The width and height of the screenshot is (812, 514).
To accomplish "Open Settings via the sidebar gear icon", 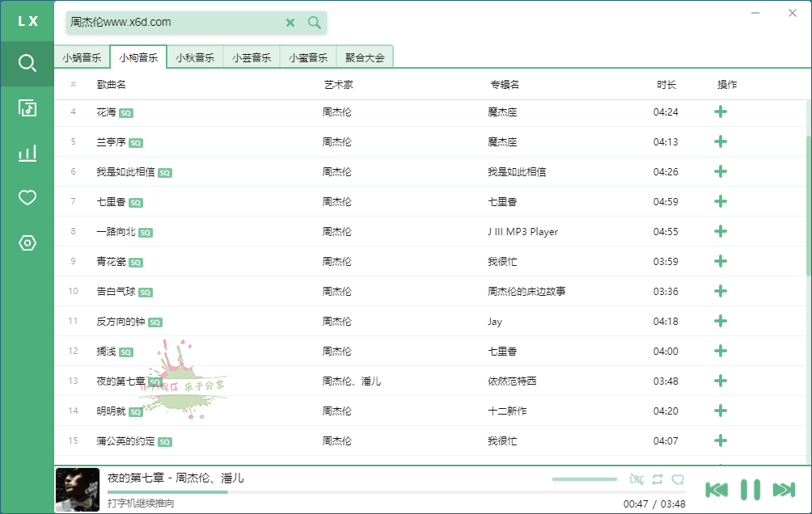I will (x=27, y=241).
